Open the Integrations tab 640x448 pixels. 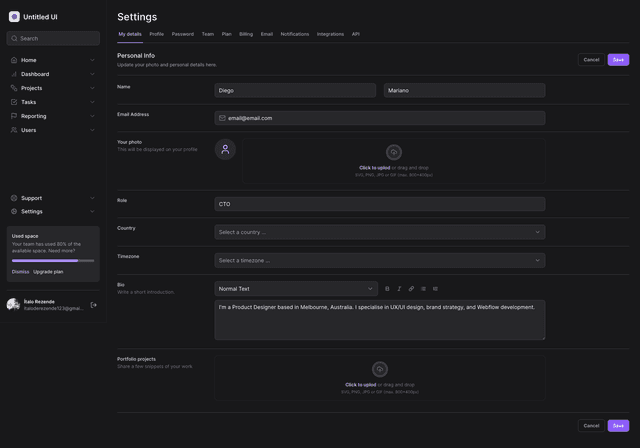coord(330,34)
